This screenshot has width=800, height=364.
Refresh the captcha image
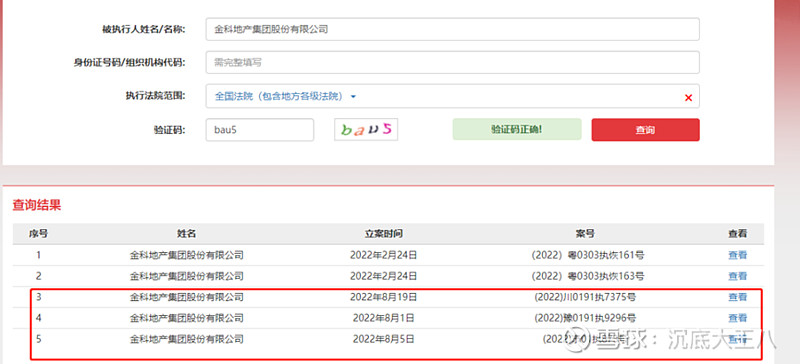click(x=366, y=130)
